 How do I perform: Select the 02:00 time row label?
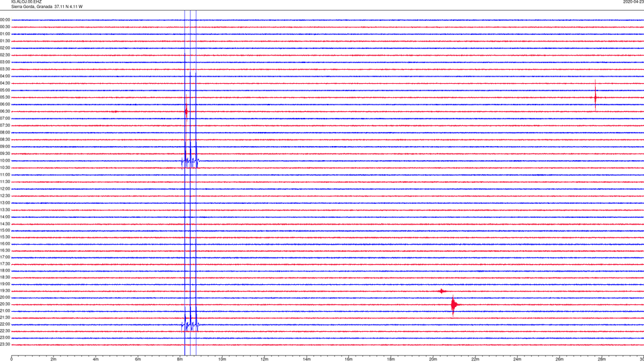pos(5,48)
